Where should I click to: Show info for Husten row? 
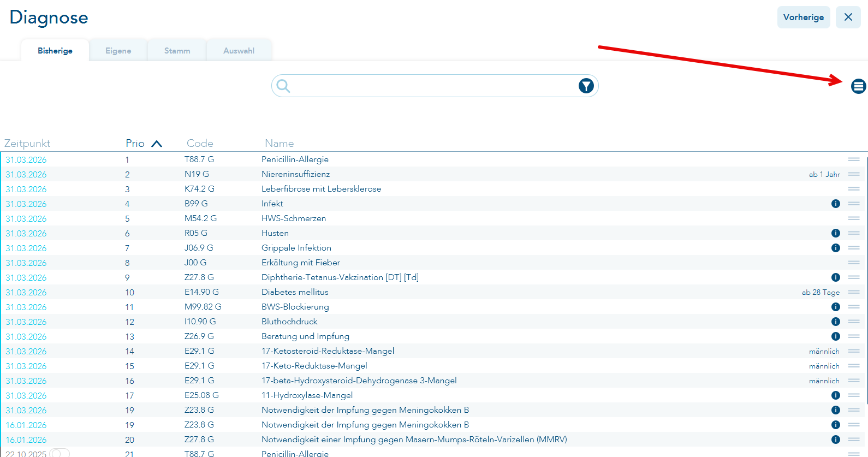835,233
